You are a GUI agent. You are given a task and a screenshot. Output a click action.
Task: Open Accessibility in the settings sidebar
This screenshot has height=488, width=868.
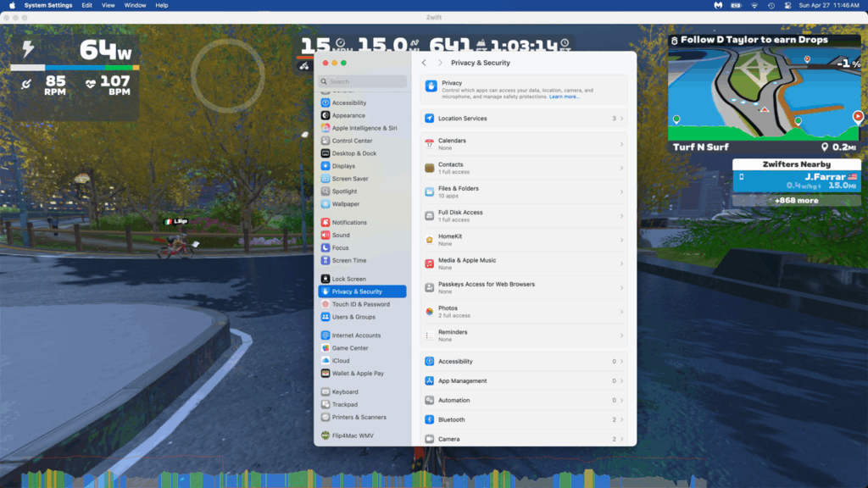click(x=363, y=103)
